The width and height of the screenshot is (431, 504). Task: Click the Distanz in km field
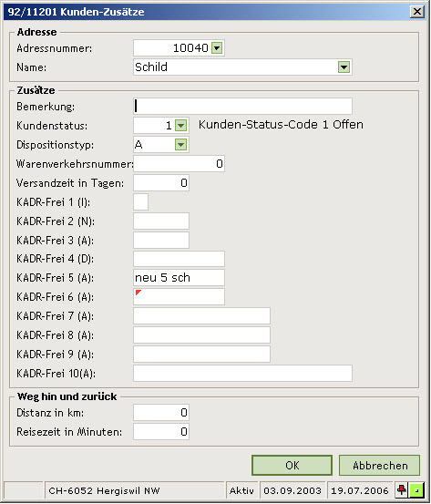click(161, 412)
